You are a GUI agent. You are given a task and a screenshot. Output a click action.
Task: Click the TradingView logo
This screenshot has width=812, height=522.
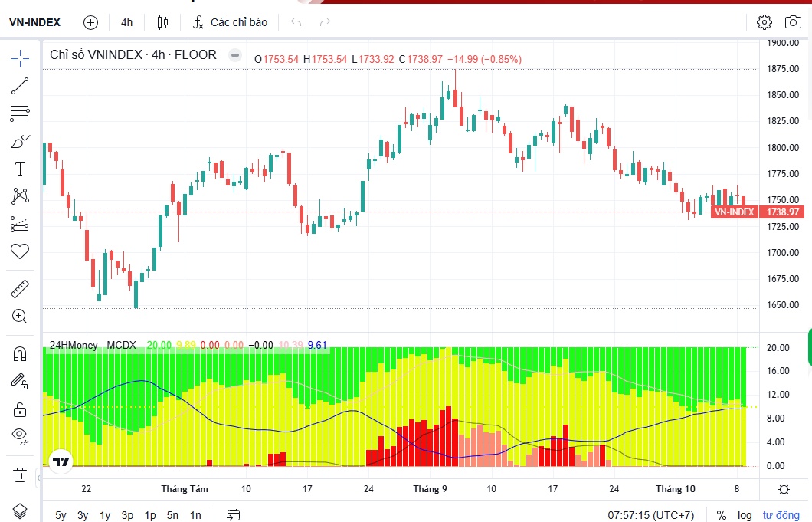pos(61,461)
